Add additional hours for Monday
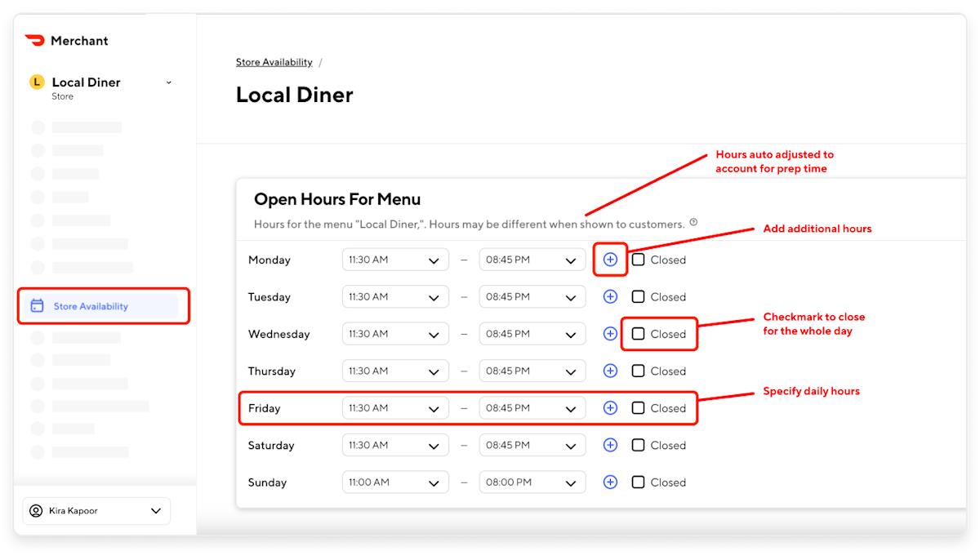This screenshot has width=980, height=560. tap(610, 260)
